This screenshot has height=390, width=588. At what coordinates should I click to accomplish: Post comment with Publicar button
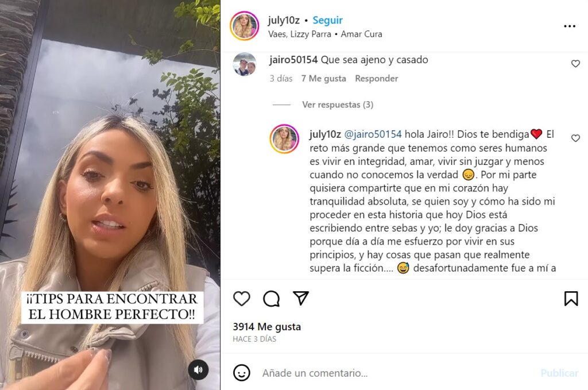pyautogui.click(x=559, y=373)
